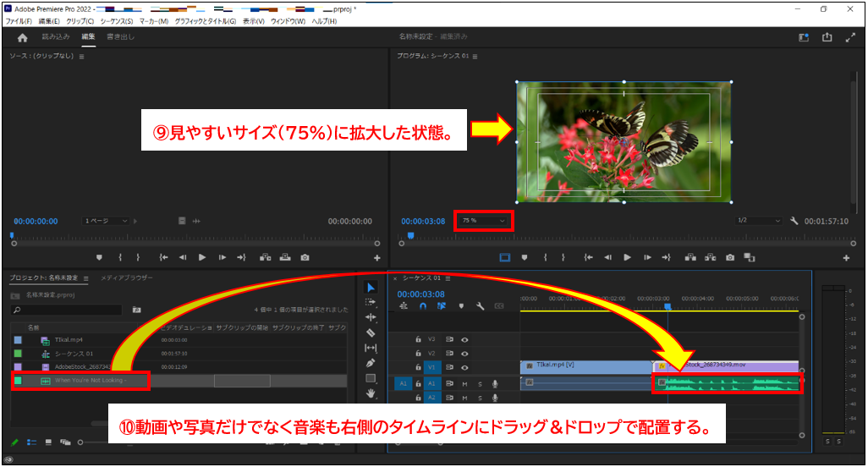Export frame camera icon in Source Monitor

[305, 257]
